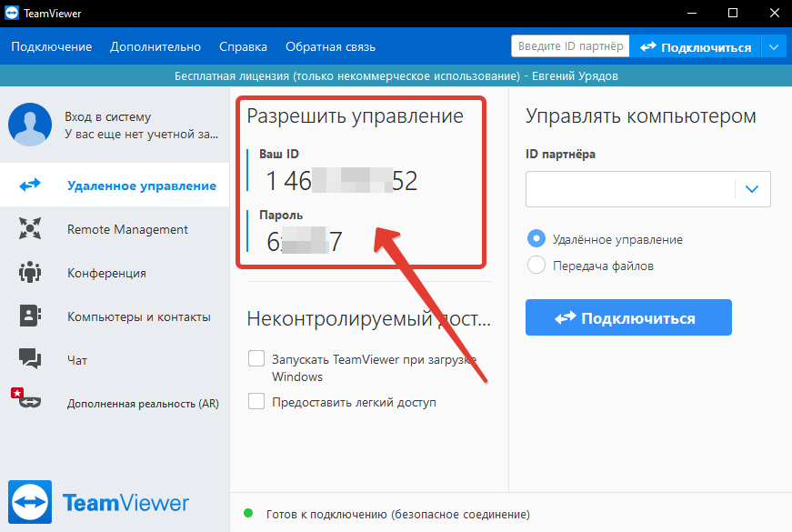Click the Конференция people icon

[x=30, y=272]
